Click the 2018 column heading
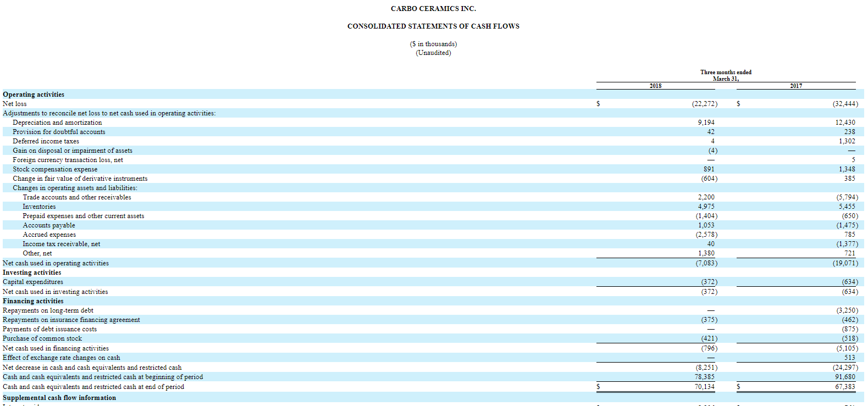The height and width of the screenshot is (406, 868). coord(655,86)
